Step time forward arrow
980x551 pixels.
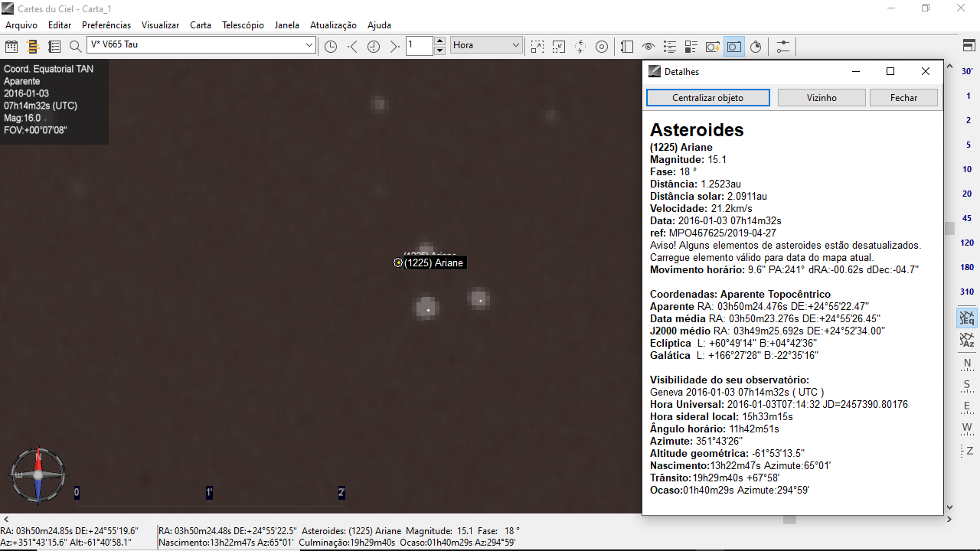pos(394,47)
